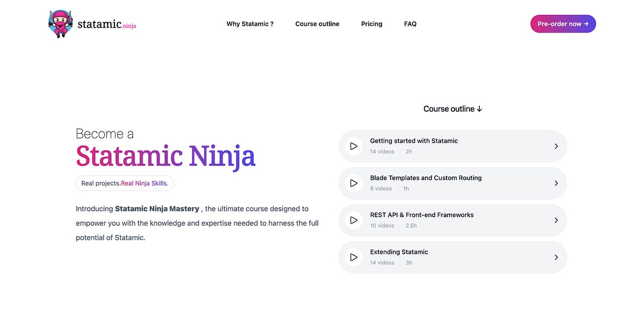The width and height of the screenshot is (644, 322).
Task: Click the Course outline navigation link
Action: coord(317,24)
